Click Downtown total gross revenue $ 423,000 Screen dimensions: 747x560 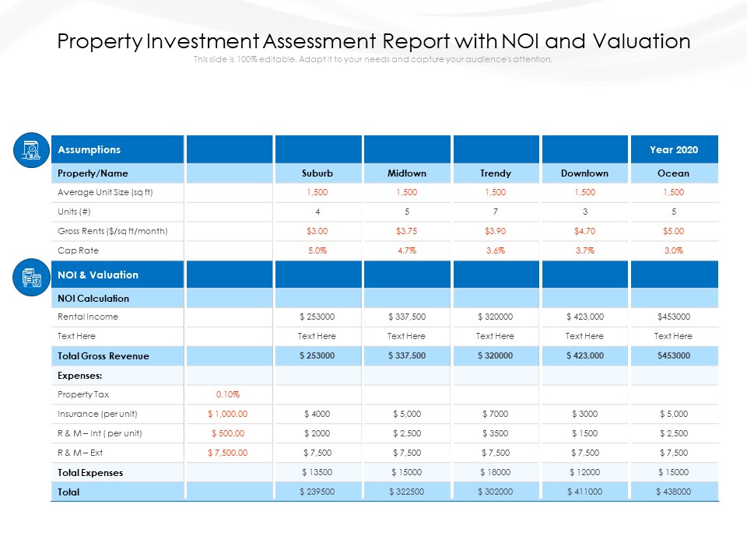[585, 355]
